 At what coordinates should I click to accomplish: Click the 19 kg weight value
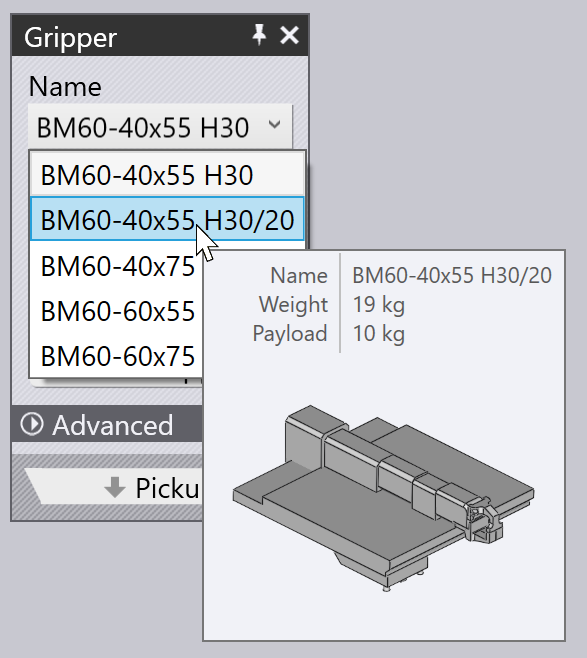pyautogui.click(x=378, y=305)
